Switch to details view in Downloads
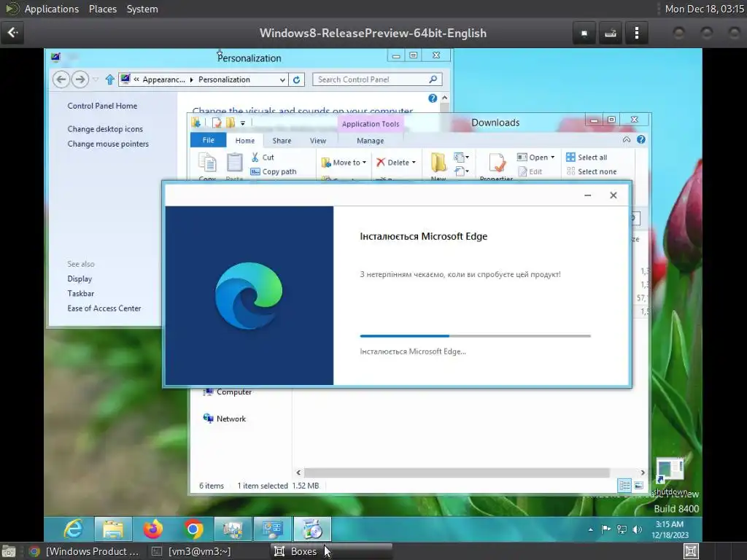747x560 pixels. click(624, 486)
